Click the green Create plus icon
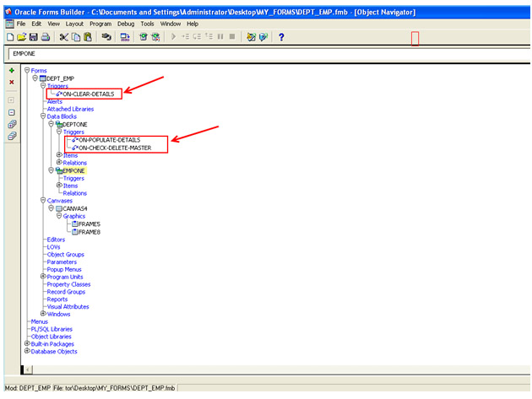Image resolution: width=532 pixels, height=399 pixels. [x=11, y=70]
